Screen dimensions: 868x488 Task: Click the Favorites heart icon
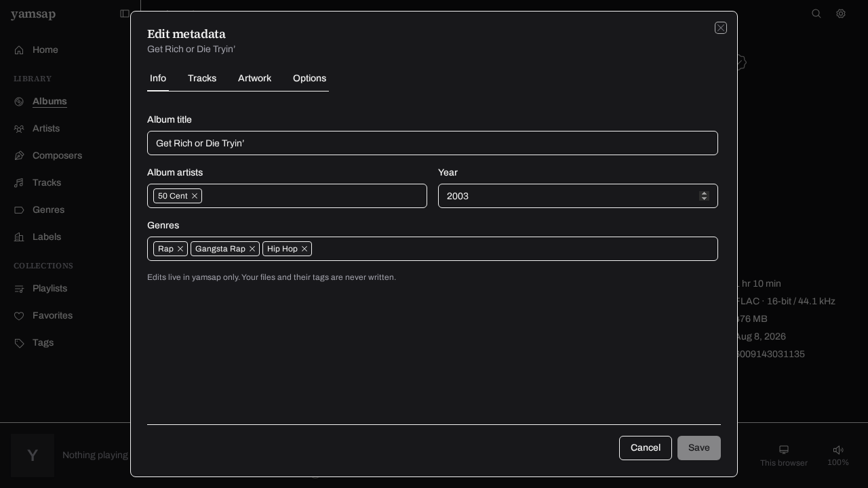click(19, 316)
